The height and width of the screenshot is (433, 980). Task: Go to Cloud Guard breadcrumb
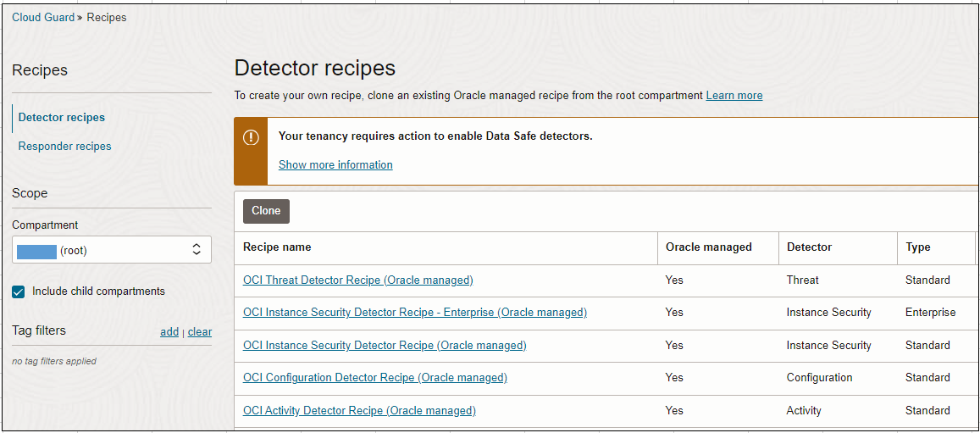[43, 18]
